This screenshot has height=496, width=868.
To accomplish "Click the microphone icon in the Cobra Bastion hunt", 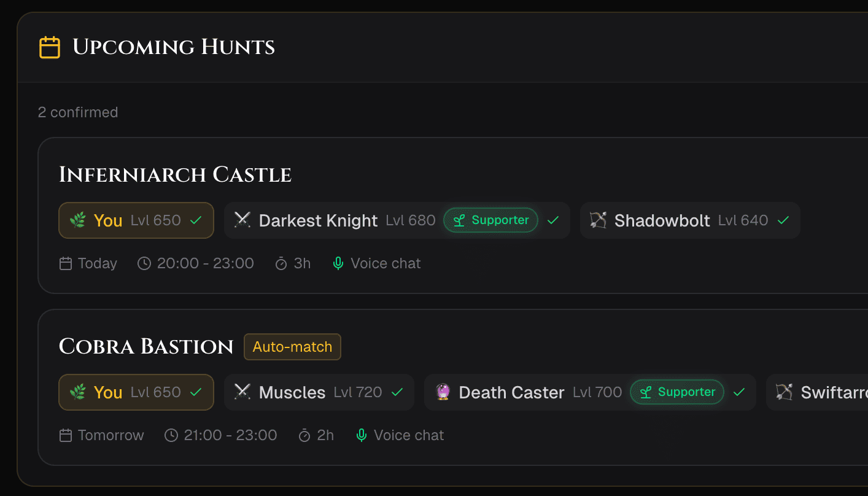I will (x=361, y=435).
